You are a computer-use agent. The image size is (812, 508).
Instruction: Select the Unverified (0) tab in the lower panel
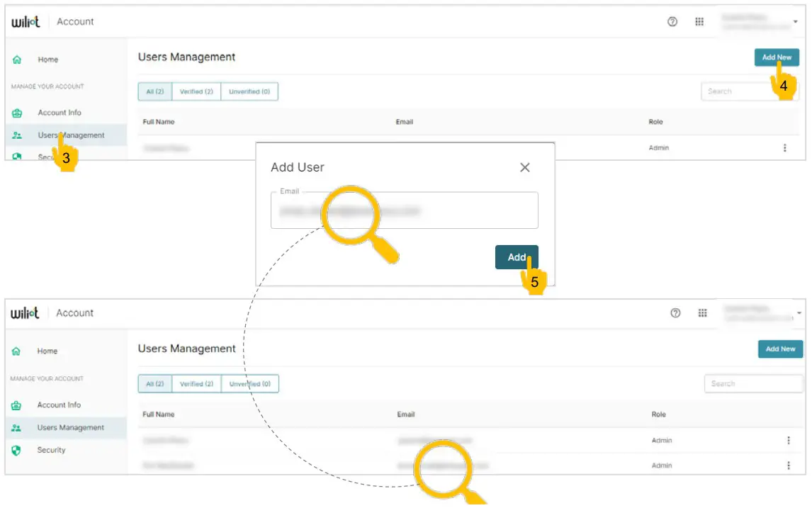(x=249, y=384)
